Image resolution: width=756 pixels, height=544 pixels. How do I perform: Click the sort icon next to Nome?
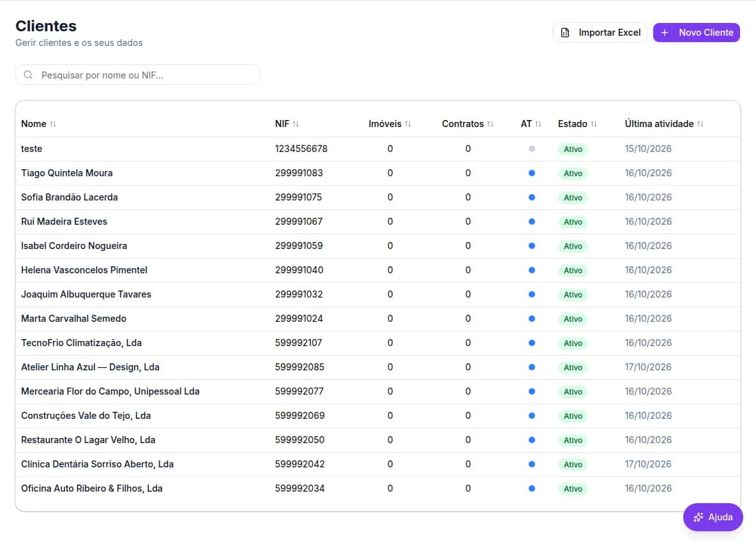[x=53, y=124]
